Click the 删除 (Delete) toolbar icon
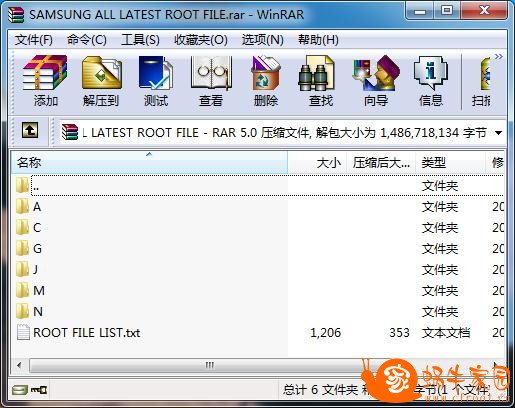The height and width of the screenshot is (408, 515). (x=266, y=73)
